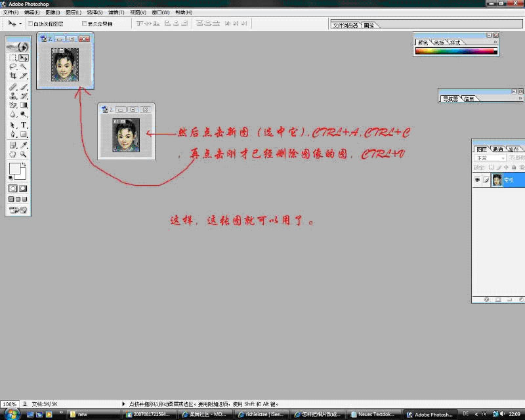Screen dimensions: 525x420
Task: Select the Eyedropper tool
Action: point(24,144)
